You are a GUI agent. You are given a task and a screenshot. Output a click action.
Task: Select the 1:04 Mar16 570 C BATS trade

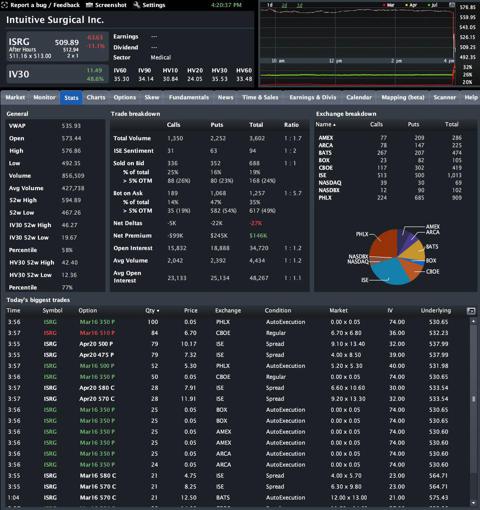click(237, 498)
